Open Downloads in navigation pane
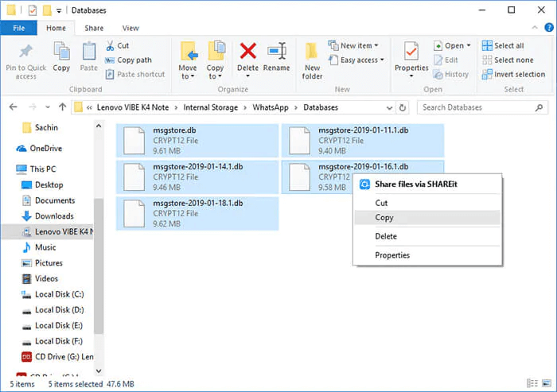The height and width of the screenshot is (392, 557). [48, 216]
